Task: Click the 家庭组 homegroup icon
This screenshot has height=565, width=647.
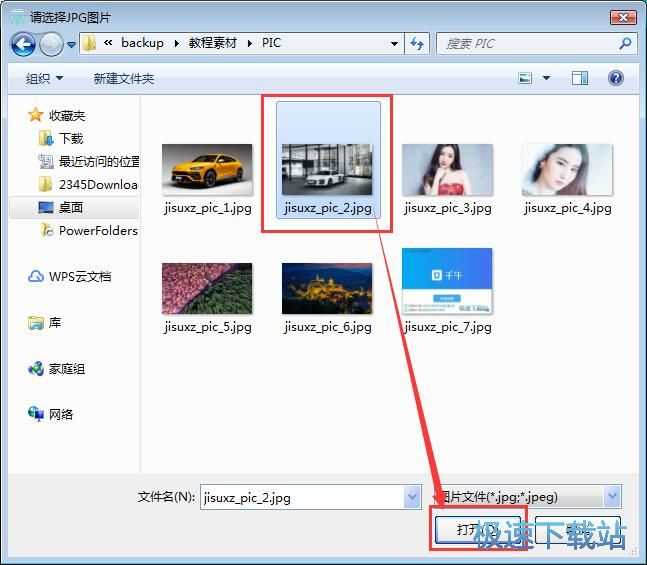Action: click(x=36, y=368)
